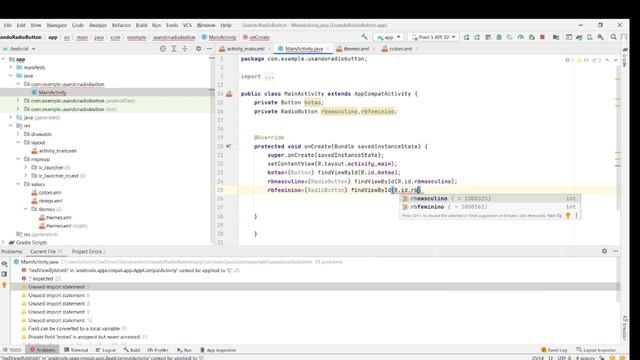Expand the manifests folder
640x360 pixels.
pos(11,67)
